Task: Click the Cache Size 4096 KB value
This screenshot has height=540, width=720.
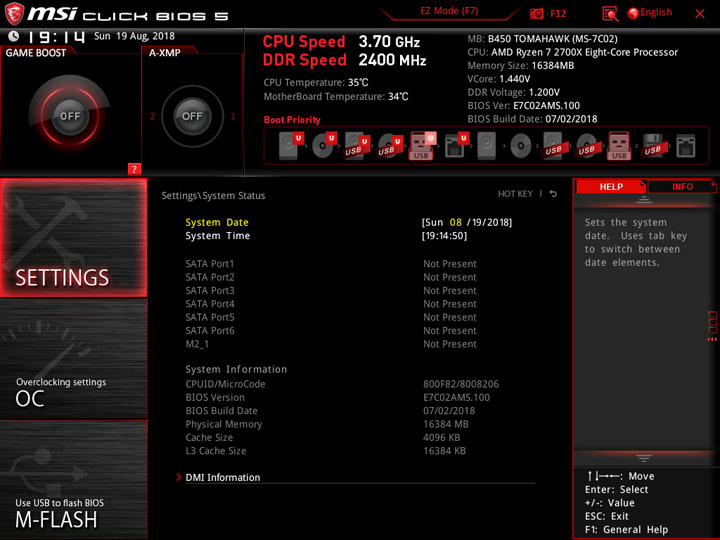Action: click(441, 437)
